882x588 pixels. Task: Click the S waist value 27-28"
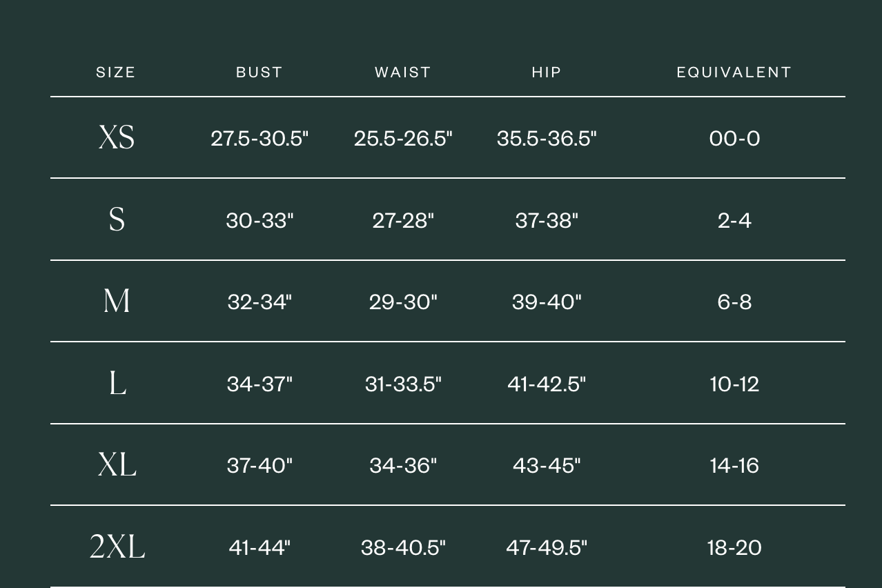click(403, 221)
